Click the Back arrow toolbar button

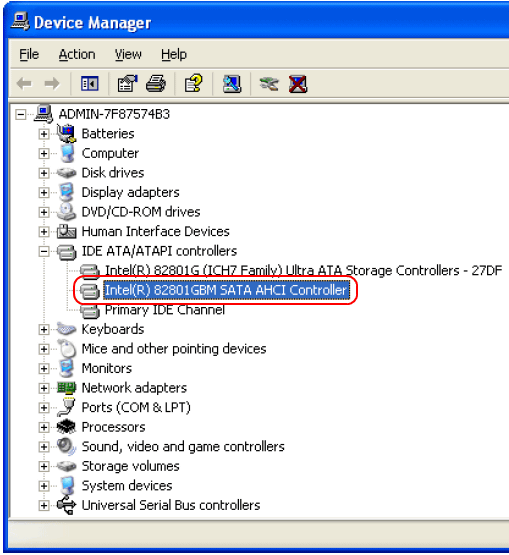click(24, 84)
